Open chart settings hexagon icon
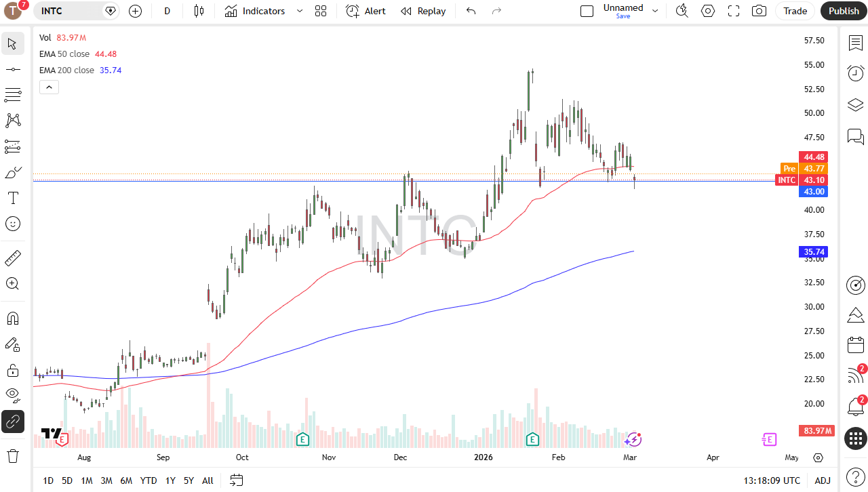Screen dimensions: 868x492 708,11
